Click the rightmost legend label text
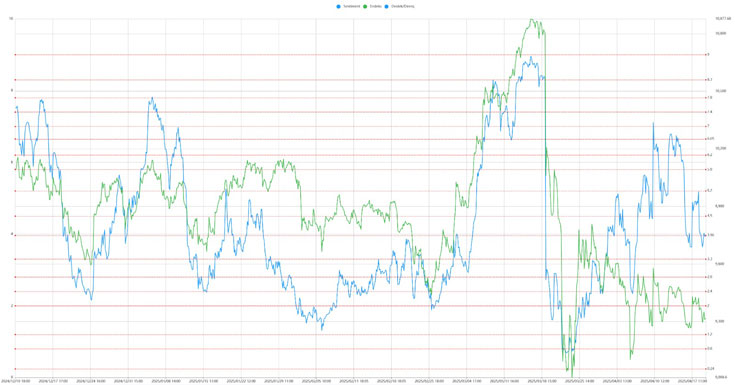735x385 pixels. 403,7
